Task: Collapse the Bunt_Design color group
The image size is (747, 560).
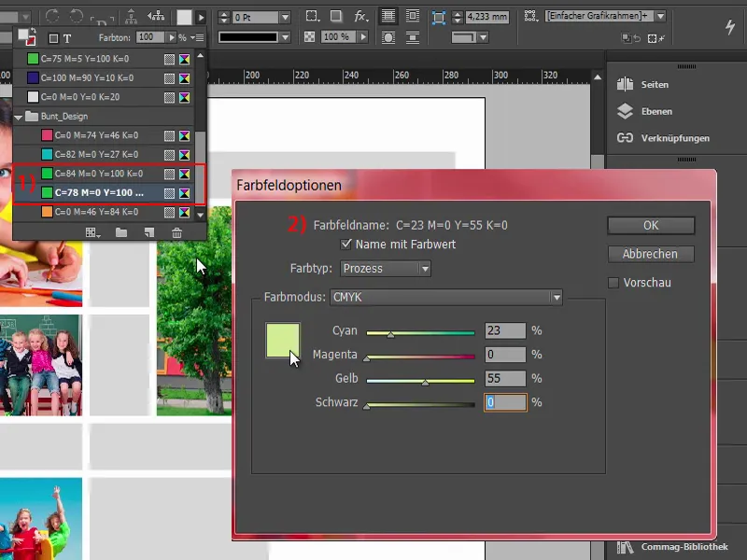Action: click(x=18, y=117)
